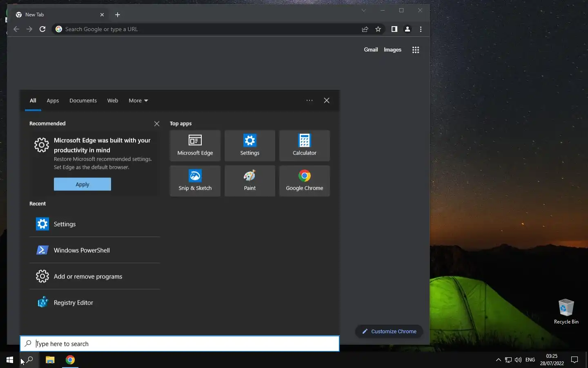
Task: Open a new Chrome tab
Action: click(x=118, y=15)
